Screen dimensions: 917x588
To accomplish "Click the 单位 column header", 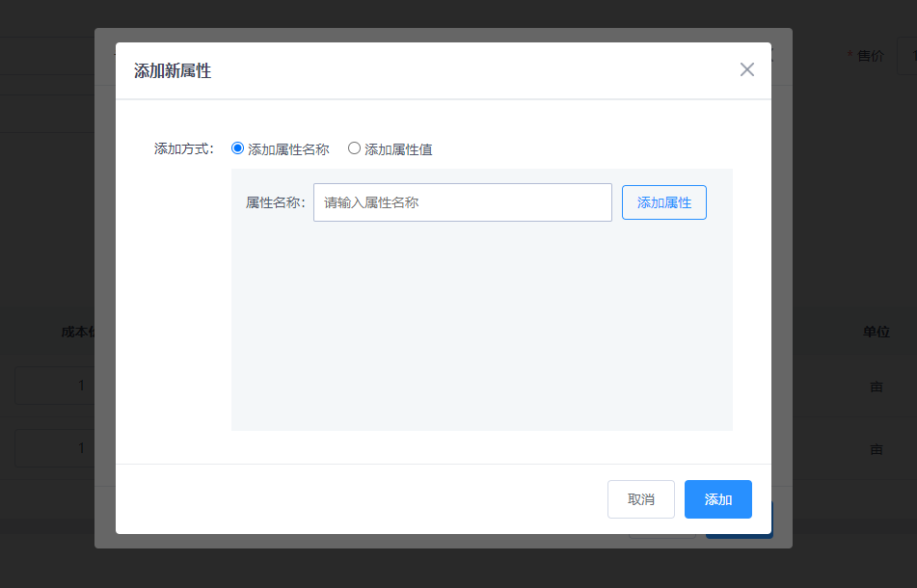I will (x=876, y=332).
